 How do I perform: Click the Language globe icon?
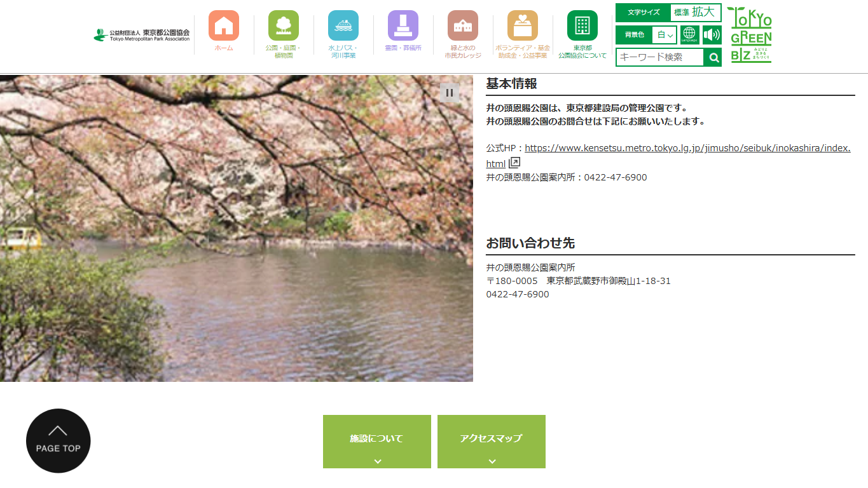(x=689, y=35)
